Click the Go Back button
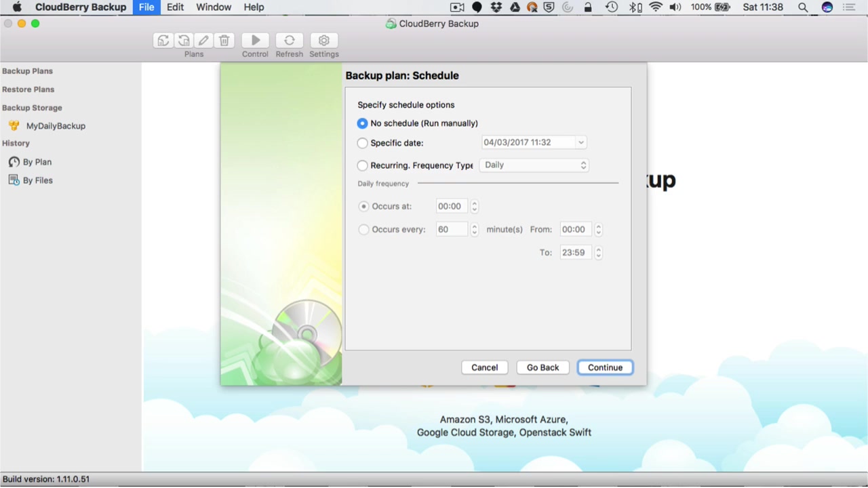The image size is (868, 488). click(x=543, y=367)
